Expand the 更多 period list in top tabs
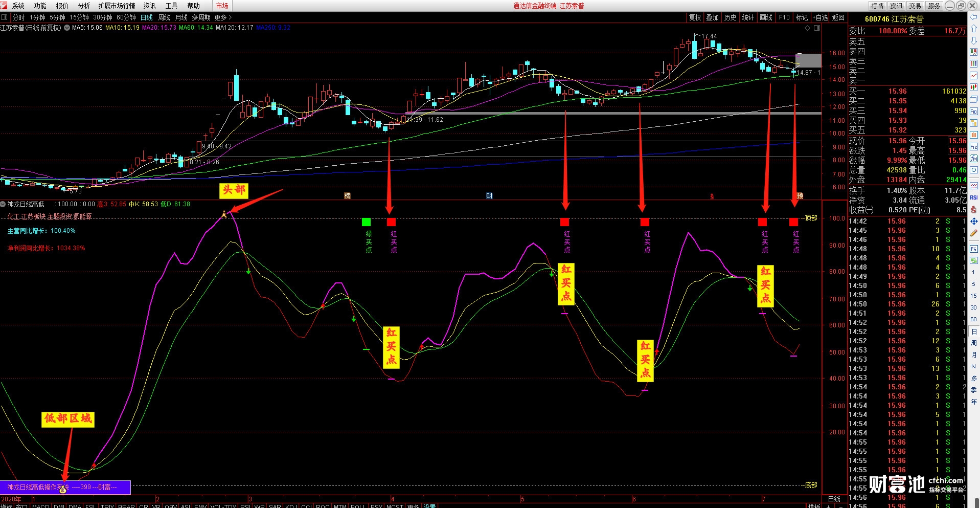 (x=223, y=17)
